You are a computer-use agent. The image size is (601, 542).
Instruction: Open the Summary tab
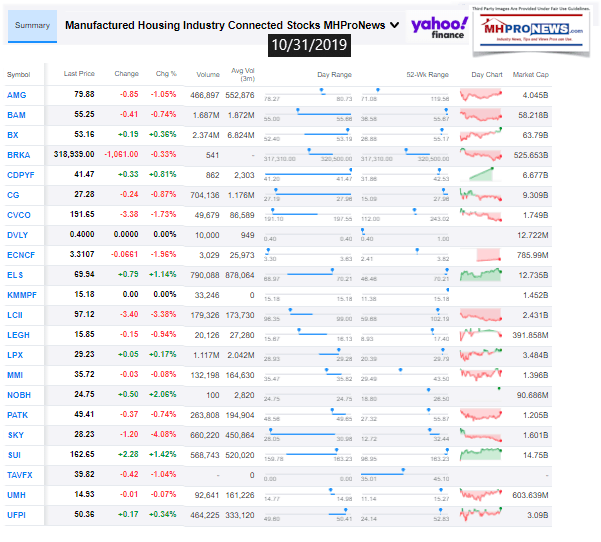(32, 26)
